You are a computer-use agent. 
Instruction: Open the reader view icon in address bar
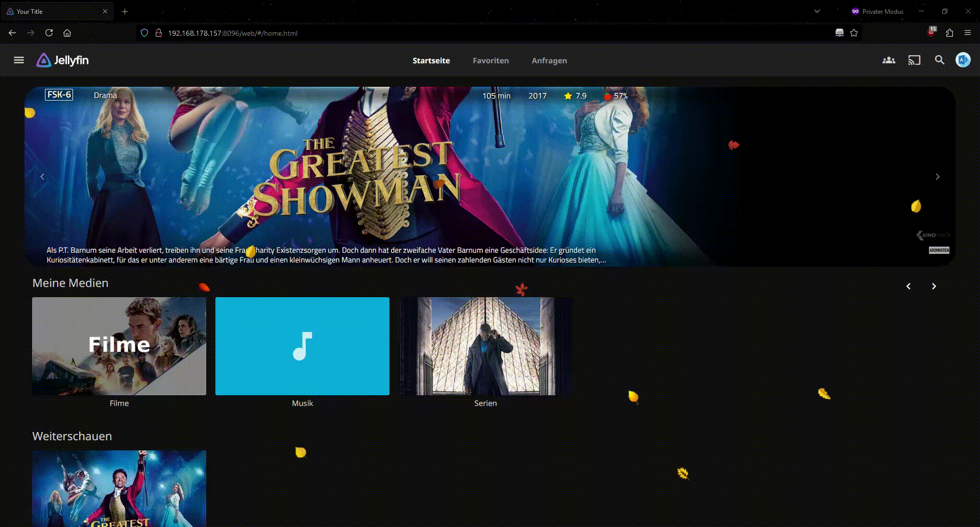(839, 33)
